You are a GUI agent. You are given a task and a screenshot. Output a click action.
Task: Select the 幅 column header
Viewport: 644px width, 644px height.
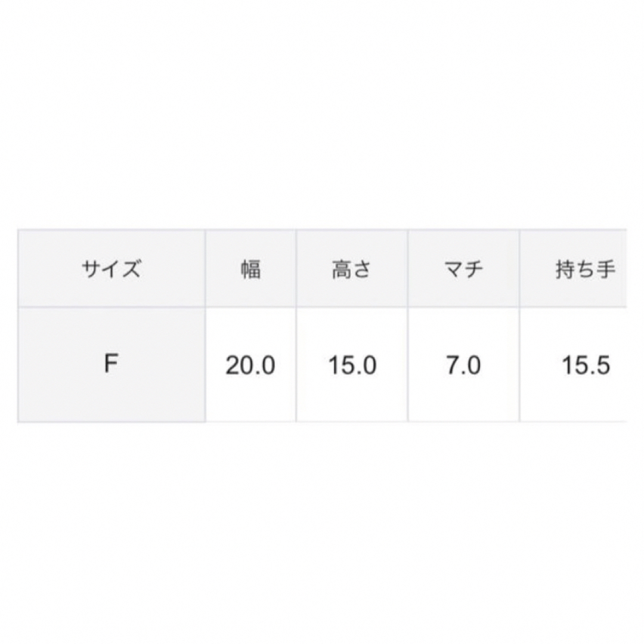click(250, 268)
